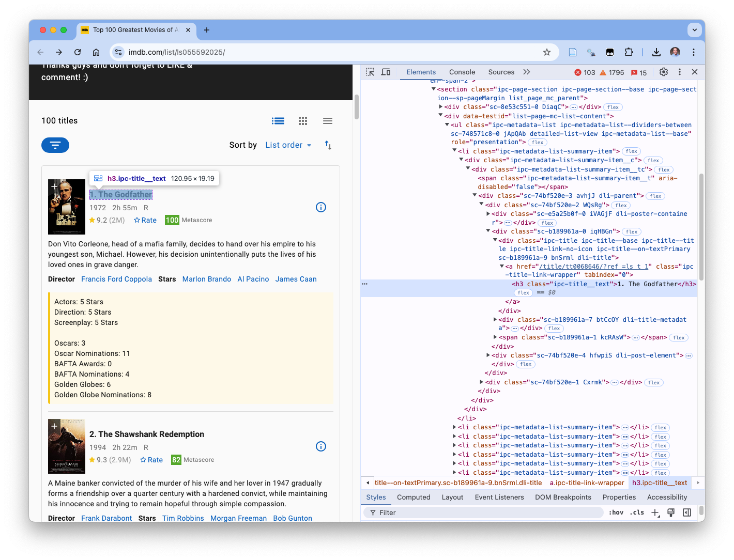Add a new style rule plus icon

[x=655, y=512]
